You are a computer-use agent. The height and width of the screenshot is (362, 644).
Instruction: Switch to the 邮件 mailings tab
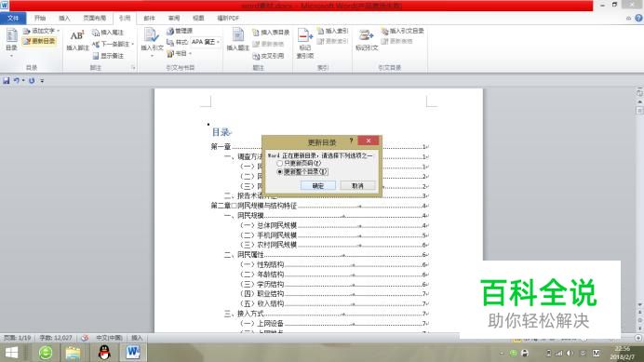[x=150, y=18]
